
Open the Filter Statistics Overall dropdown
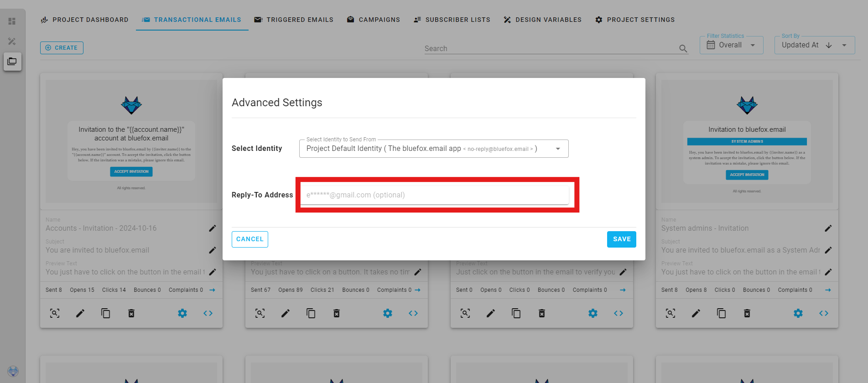coord(732,45)
